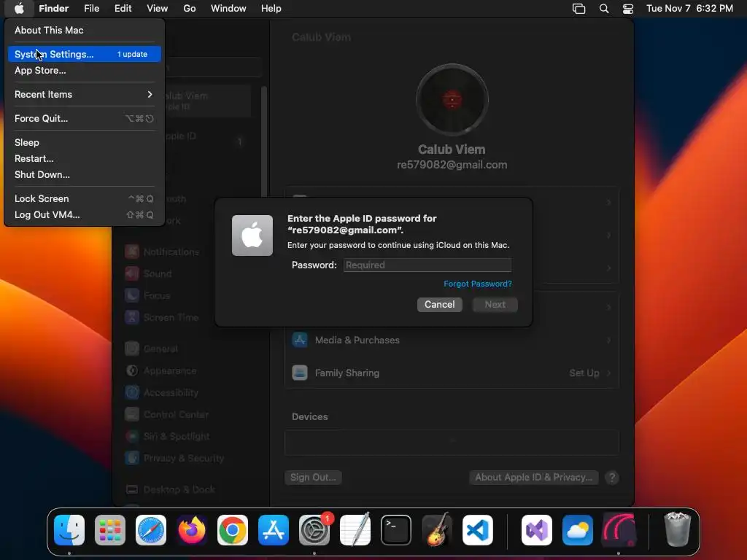Choose System Settings… from Apple menu
The width and height of the screenshot is (747, 560).
pos(84,54)
